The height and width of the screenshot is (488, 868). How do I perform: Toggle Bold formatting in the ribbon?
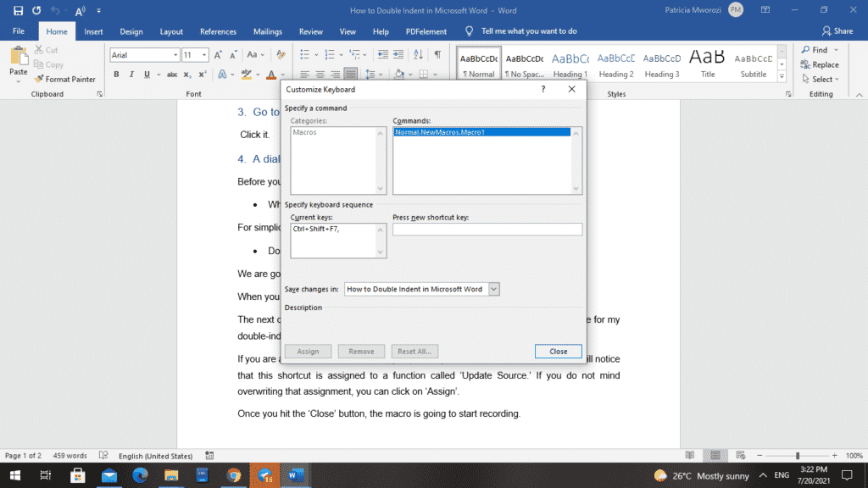coord(116,75)
